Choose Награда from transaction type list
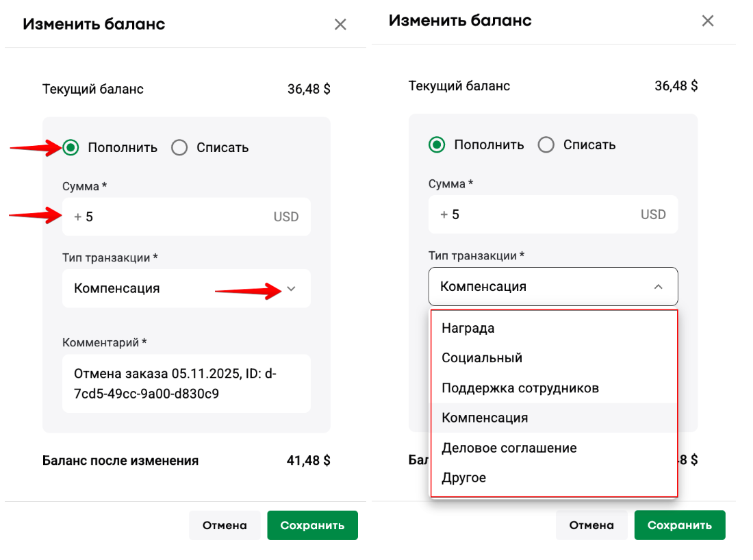The width and height of the screenshot is (753, 560). pyautogui.click(x=468, y=328)
